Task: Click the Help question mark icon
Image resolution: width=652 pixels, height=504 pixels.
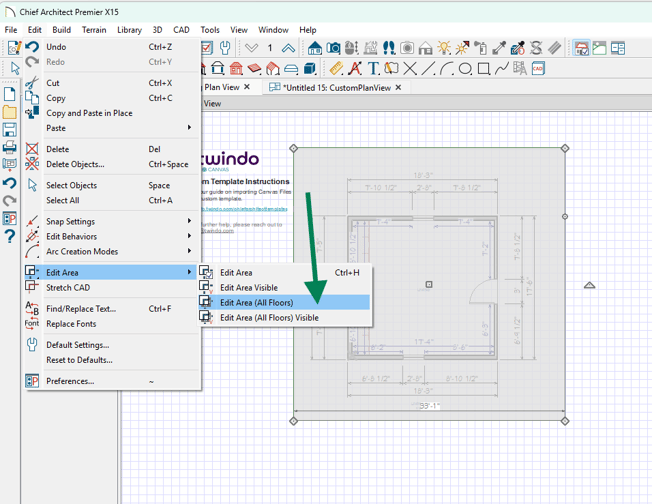Action: (x=10, y=236)
